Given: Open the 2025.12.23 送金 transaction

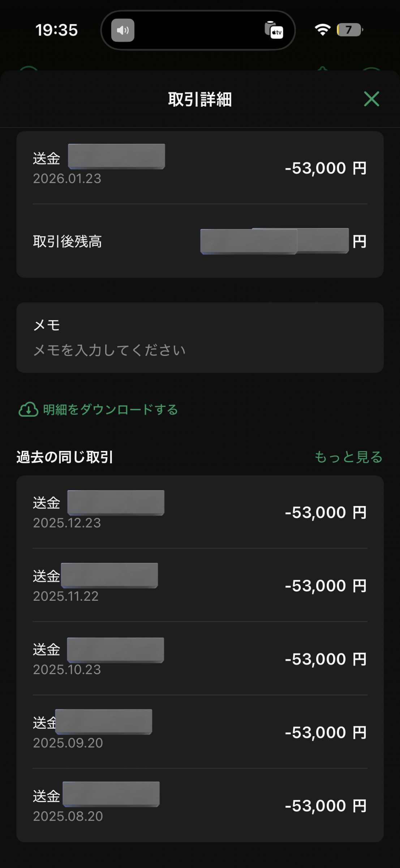Looking at the screenshot, I should click(199, 512).
